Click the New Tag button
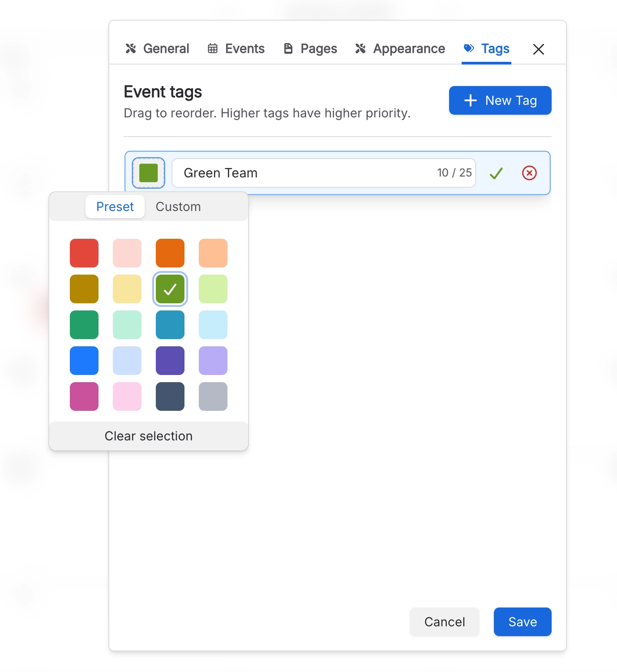 (500, 100)
